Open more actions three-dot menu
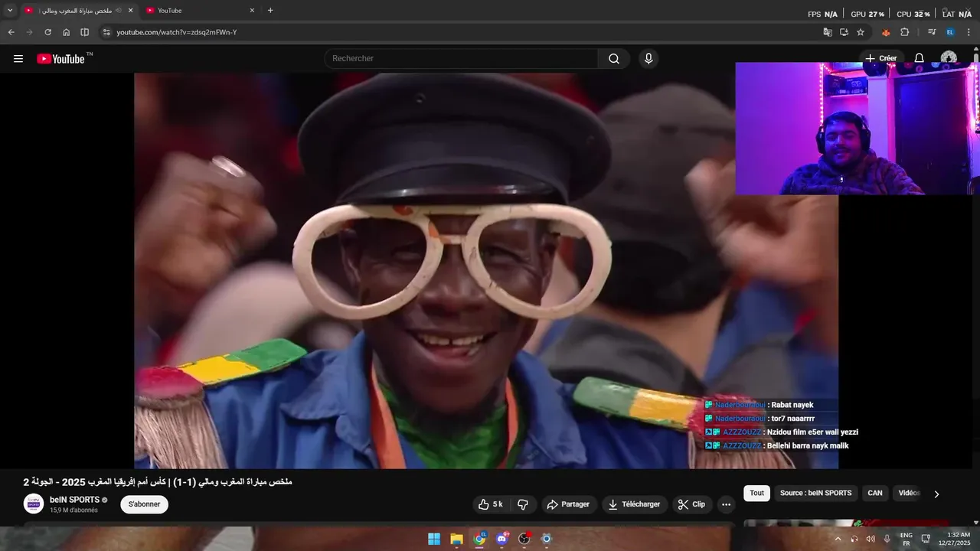Viewport: 980px width, 551px height. coord(727,504)
